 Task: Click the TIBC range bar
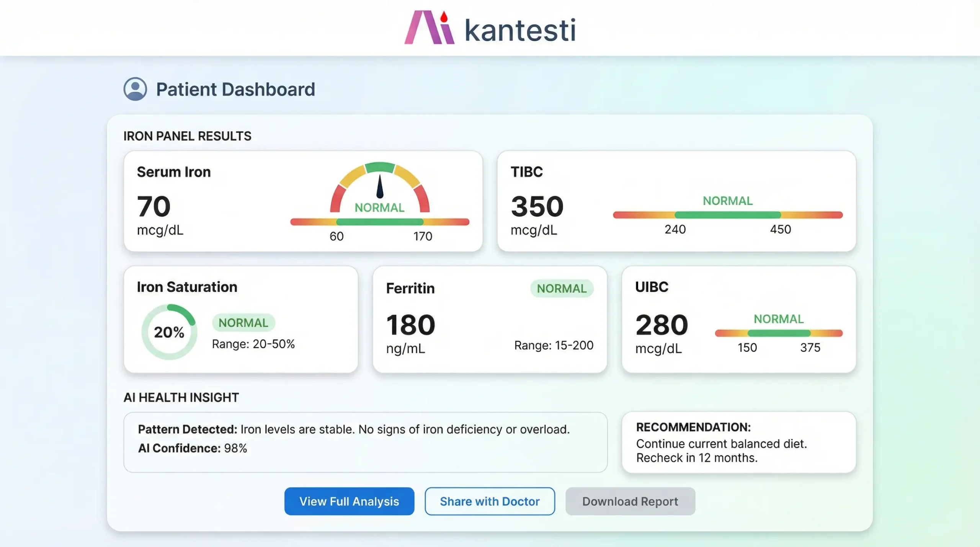(x=728, y=215)
